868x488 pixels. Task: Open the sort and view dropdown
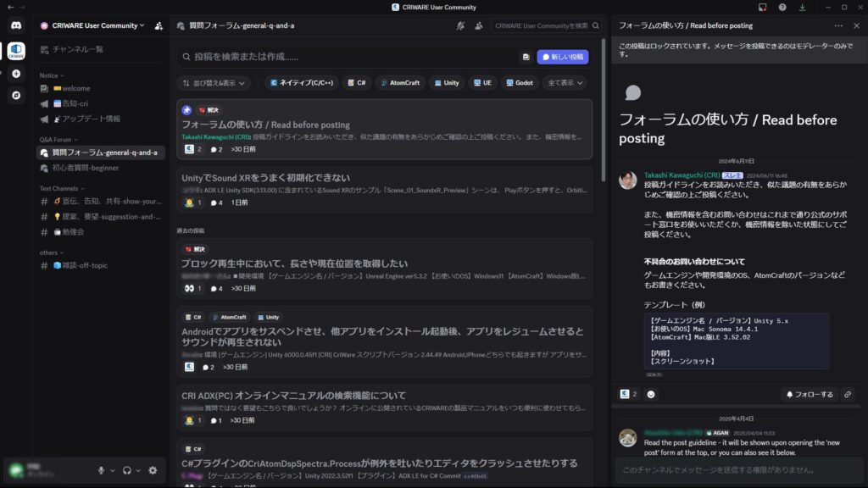(x=214, y=83)
